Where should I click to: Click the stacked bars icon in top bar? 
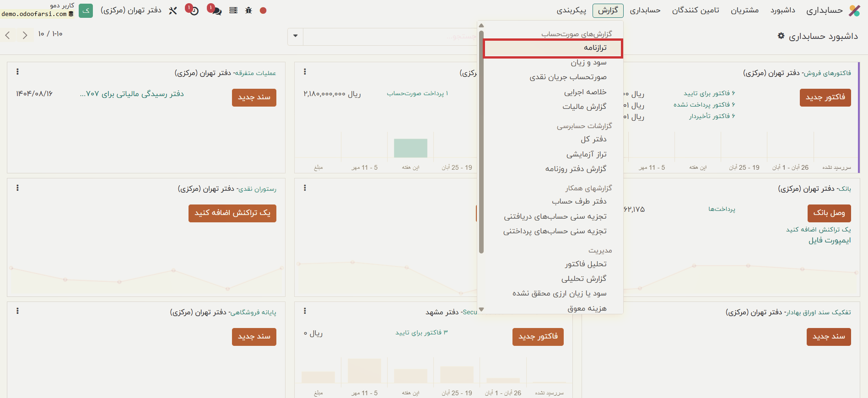pos(233,10)
